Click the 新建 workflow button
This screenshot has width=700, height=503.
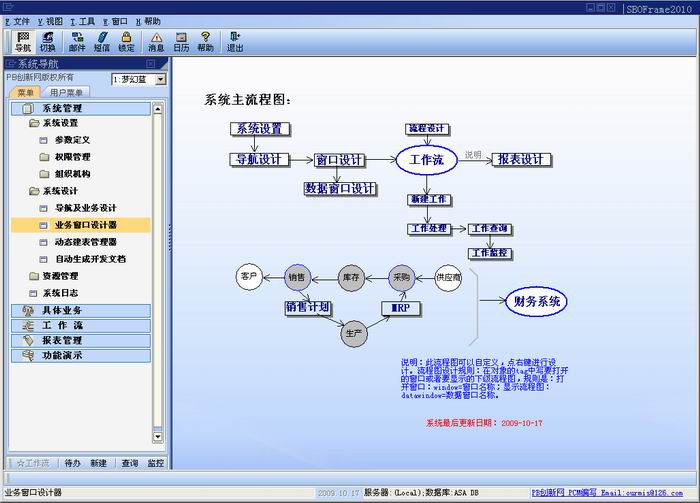tap(98, 463)
